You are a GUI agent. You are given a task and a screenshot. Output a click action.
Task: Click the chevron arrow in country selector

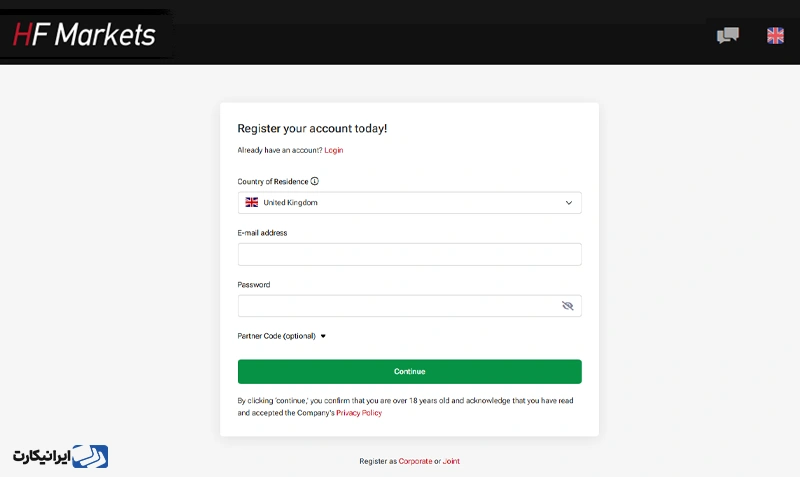[568, 203]
